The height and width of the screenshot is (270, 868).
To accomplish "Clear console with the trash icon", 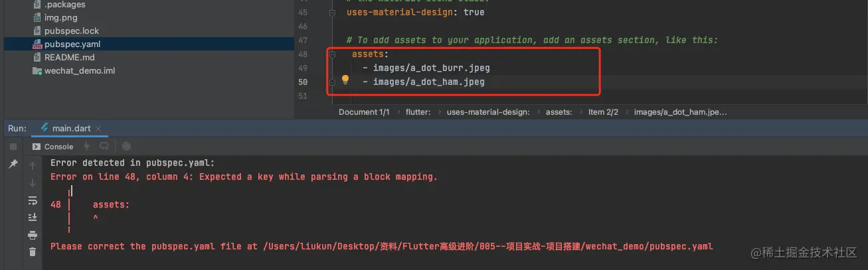I will 33,251.
